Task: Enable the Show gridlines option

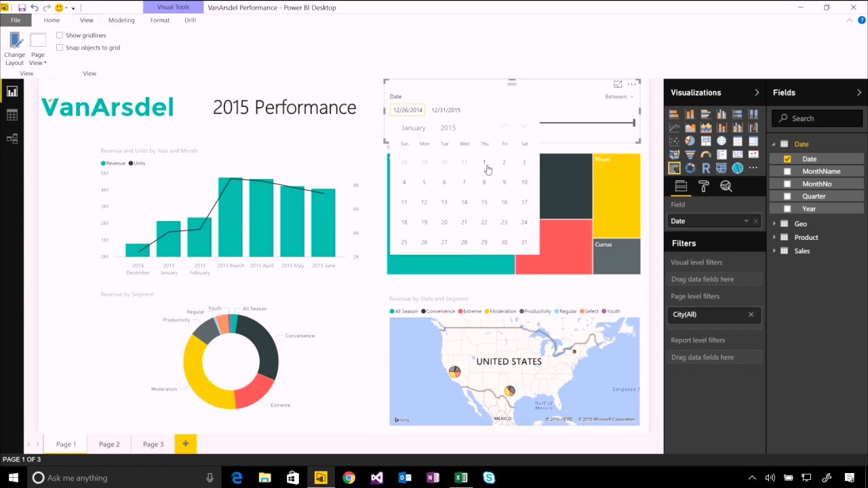Action: pos(60,35)
